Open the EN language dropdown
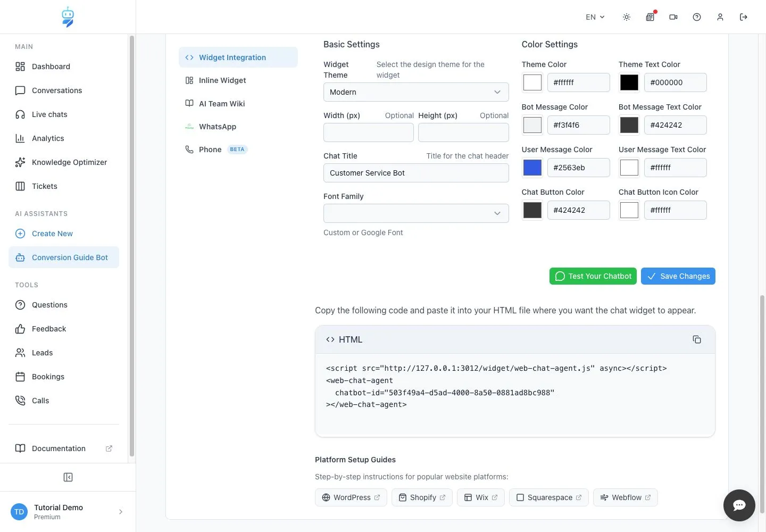766x532 pixels. click(595, 17)
